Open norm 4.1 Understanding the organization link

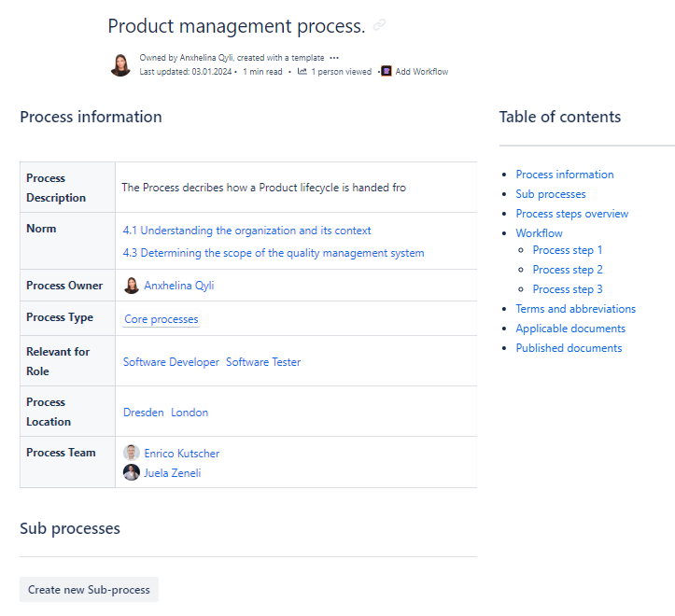click(x=246, y=231)
